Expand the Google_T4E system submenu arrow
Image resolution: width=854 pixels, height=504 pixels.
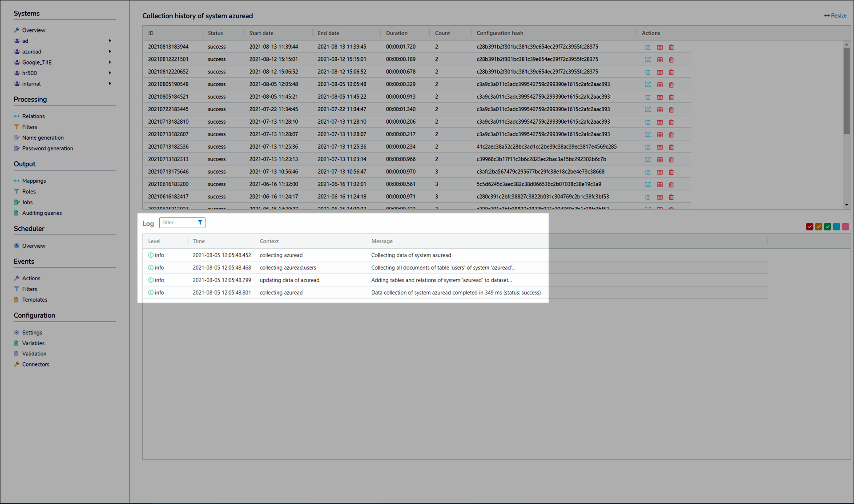click(110, 62)
